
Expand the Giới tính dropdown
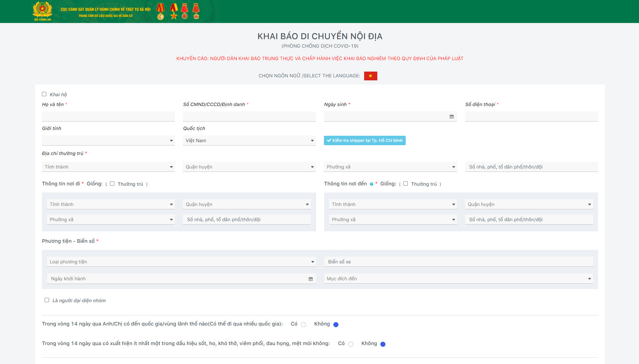[x=108, y=140]
